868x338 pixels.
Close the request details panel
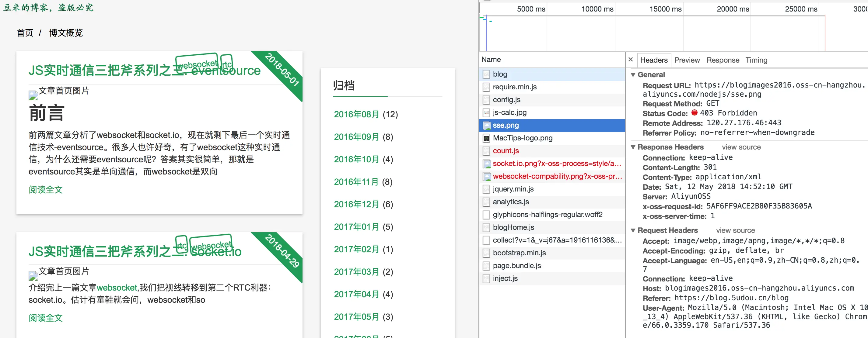(x=630, y=60)
